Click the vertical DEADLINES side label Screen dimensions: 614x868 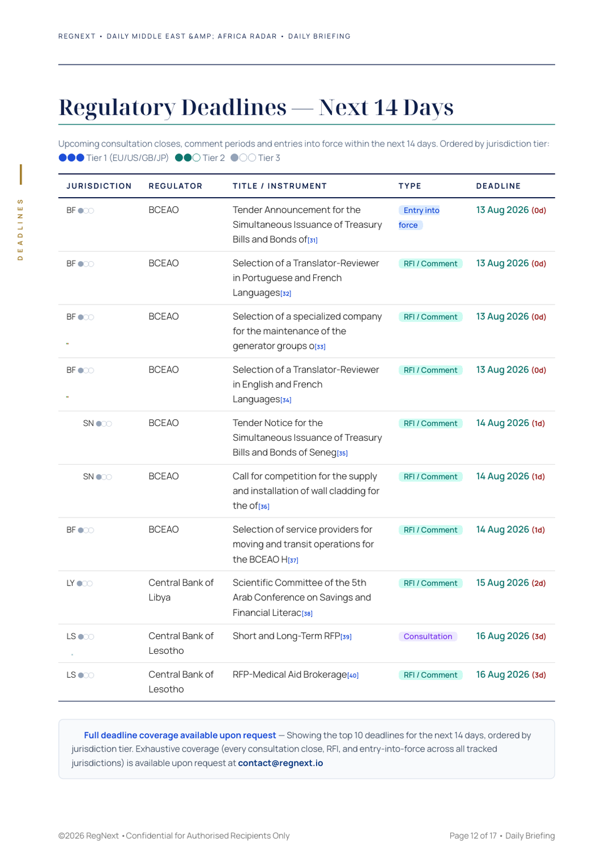point(20,229)
